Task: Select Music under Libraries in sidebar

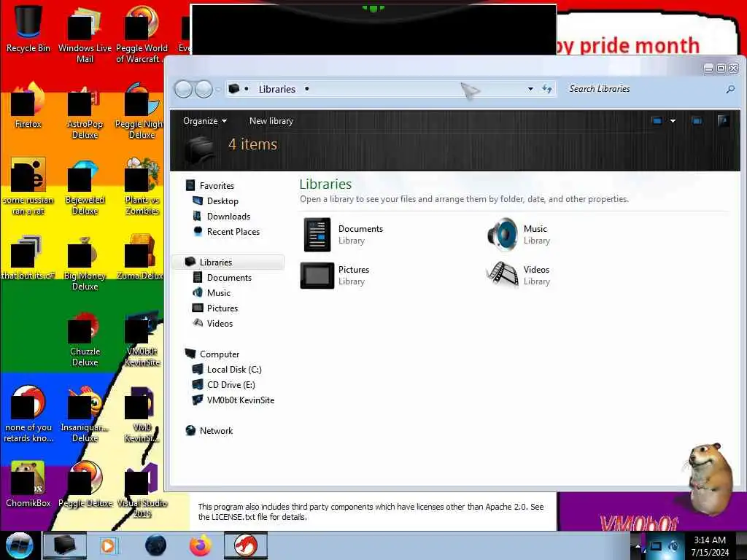Action: pos(218,293)
